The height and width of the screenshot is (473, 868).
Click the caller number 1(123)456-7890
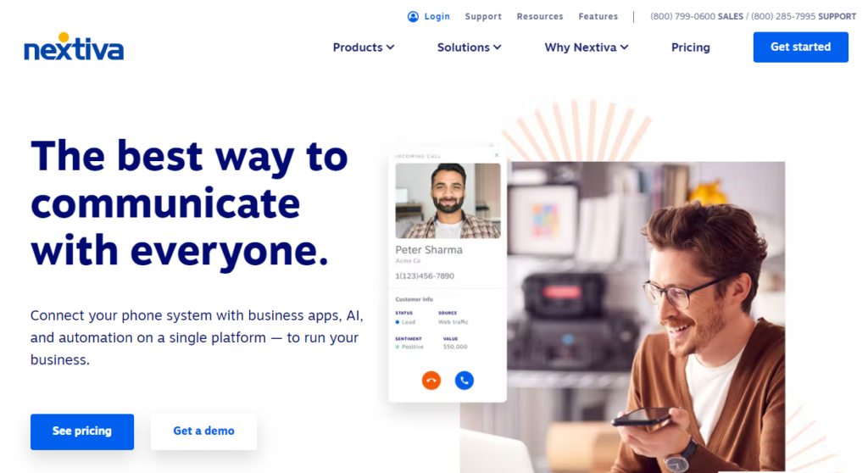(x=425, y=275)
